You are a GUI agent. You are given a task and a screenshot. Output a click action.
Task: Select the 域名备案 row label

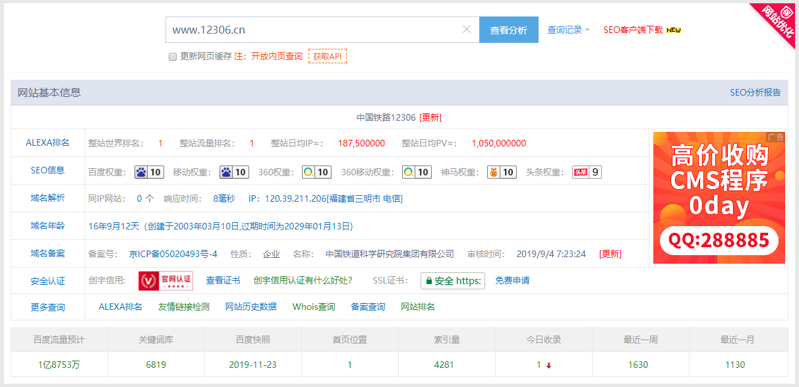[47, 253]
